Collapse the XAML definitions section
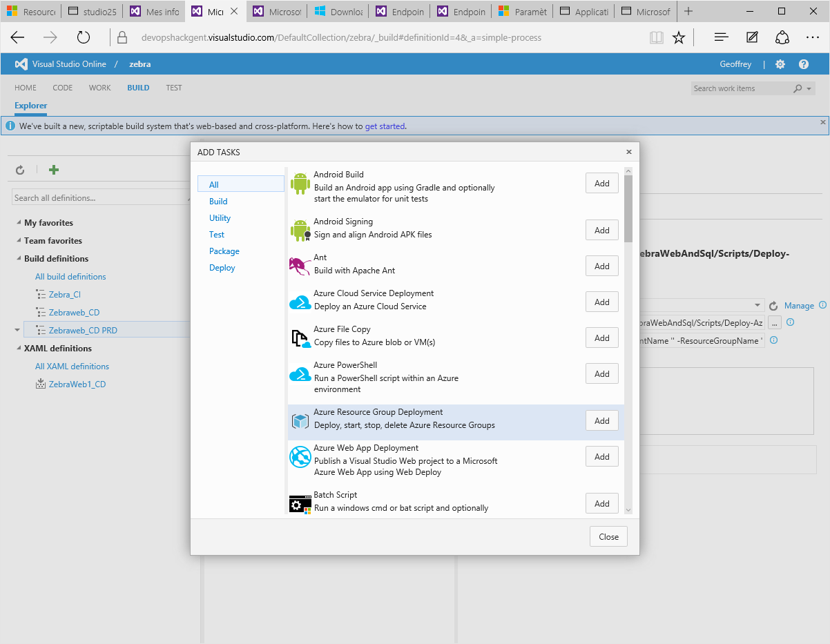The width and height of the screenshot is (830, 644). pos(19,349)
